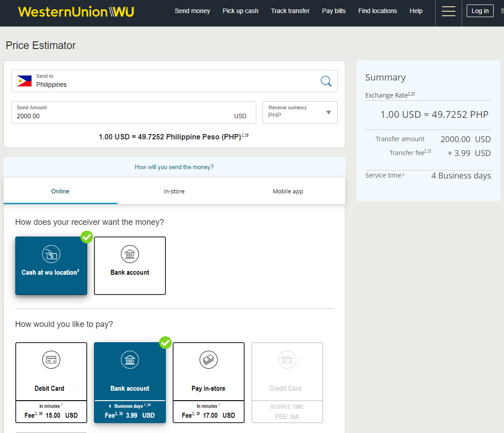
Task: Click the Transfer amount 2000.00 USD value
Action: (x=465, y=139)
